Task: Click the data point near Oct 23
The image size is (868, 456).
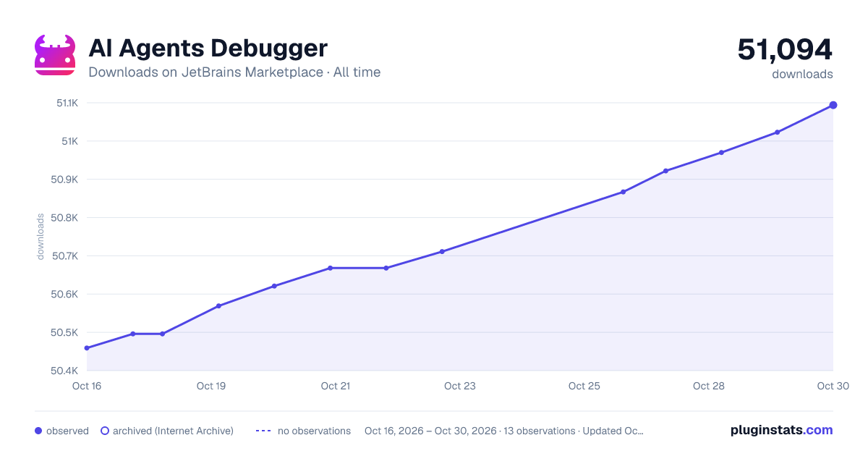Action: [x=442, y=251]
